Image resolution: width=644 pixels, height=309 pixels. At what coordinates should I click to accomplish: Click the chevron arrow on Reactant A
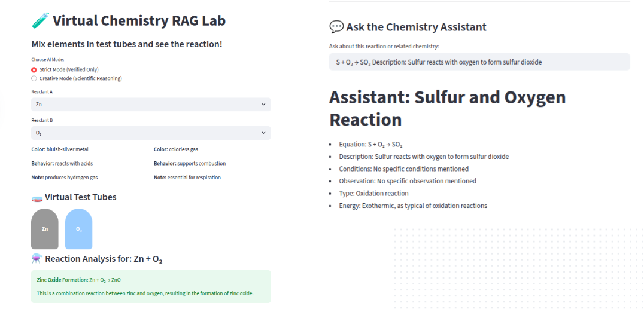(x=263, y=105)
